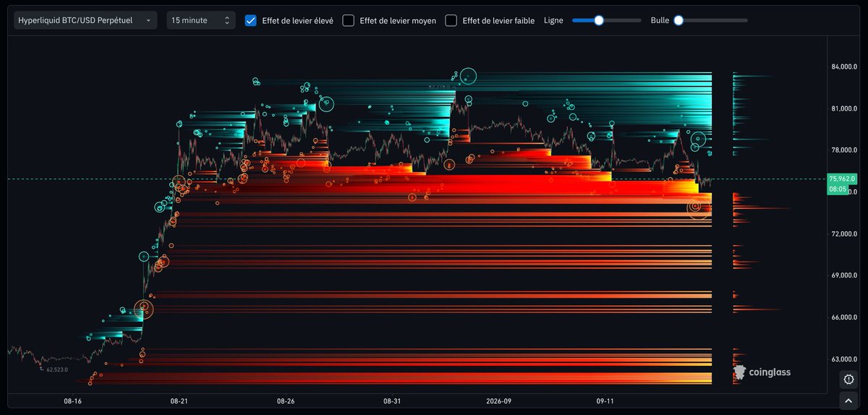Screen dimensions: 868x415
Task: Click the collapse up-arrow button
Action: point(849,400)
